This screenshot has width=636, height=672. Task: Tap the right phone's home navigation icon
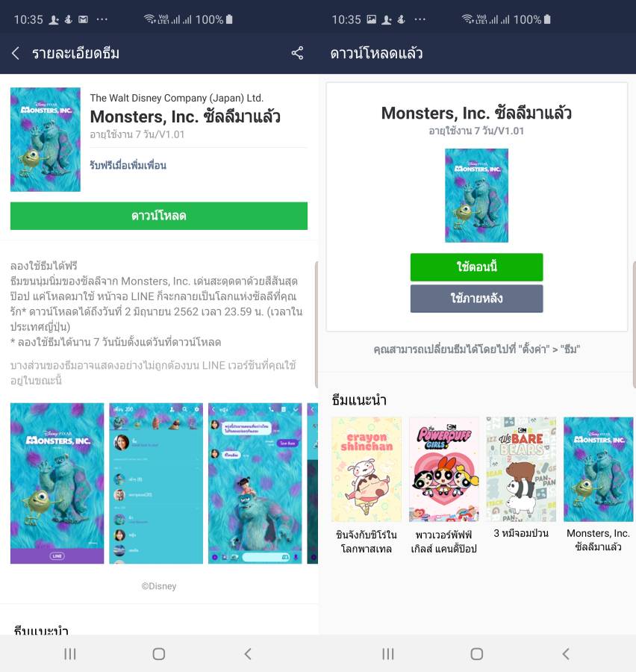[476, 654]
